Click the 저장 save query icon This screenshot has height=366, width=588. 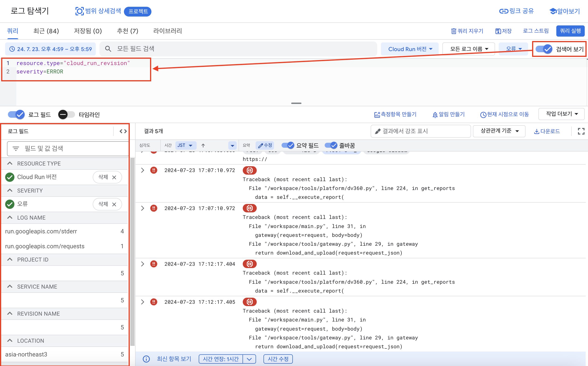(x=498, y=31)
